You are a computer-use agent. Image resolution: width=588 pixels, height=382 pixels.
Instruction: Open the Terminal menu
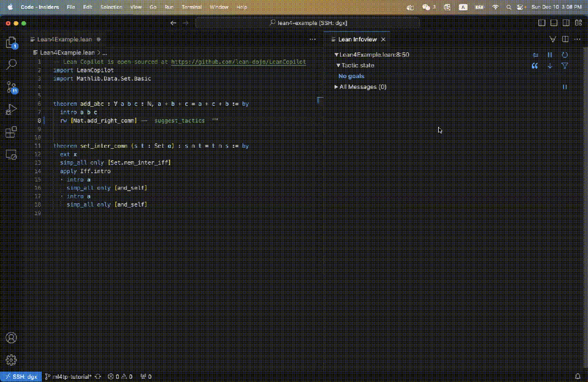[193, 7]
